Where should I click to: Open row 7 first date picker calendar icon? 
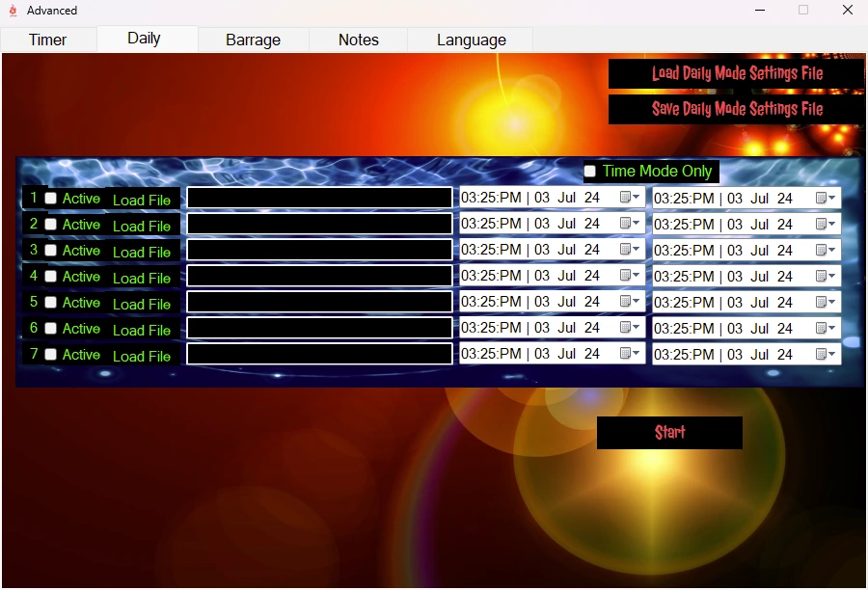point(630,353)
